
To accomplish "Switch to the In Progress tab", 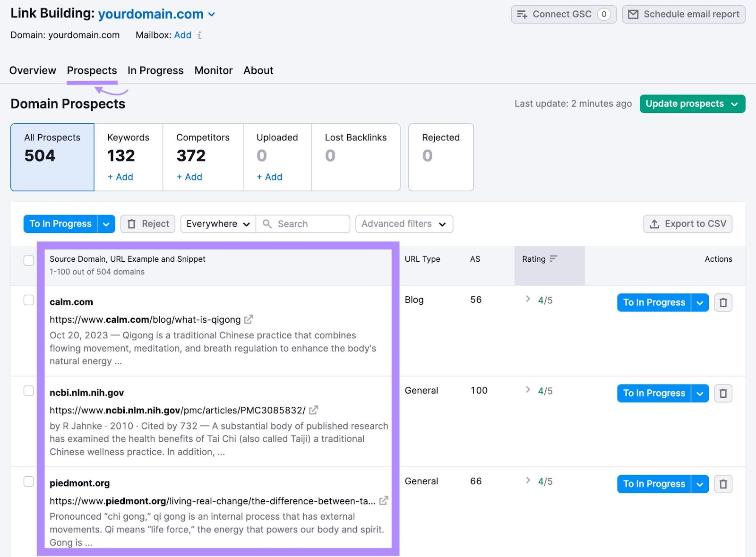I will 155,70.
